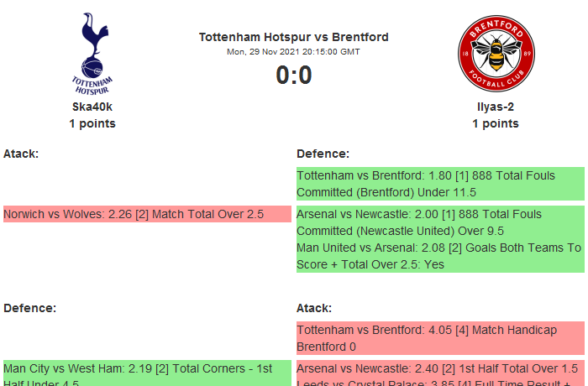Open the Ska40k player name
The image size is (588, 386).
click(x=92, y=107)
